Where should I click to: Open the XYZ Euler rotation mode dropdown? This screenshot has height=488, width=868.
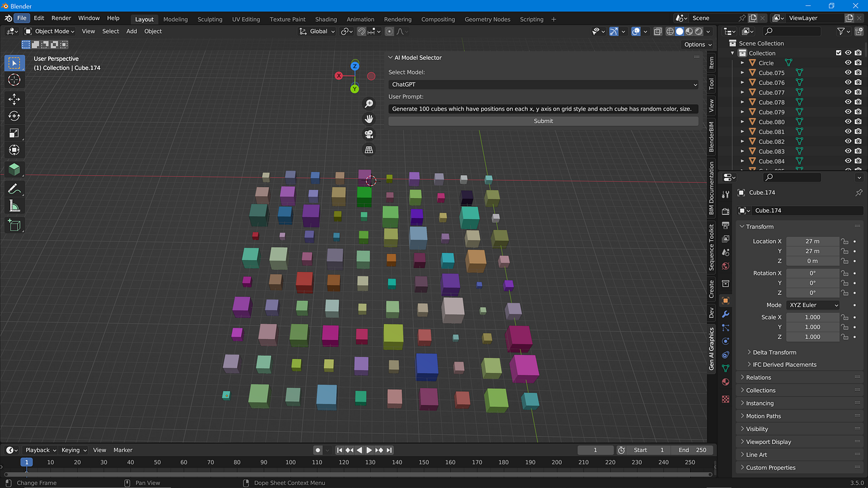(812, 305)
